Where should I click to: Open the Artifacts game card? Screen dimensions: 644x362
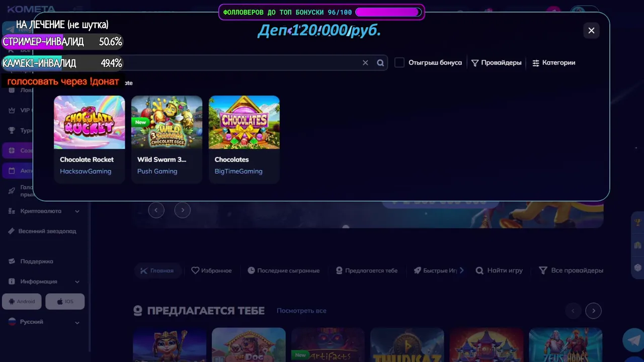click(x=328, y=345)
